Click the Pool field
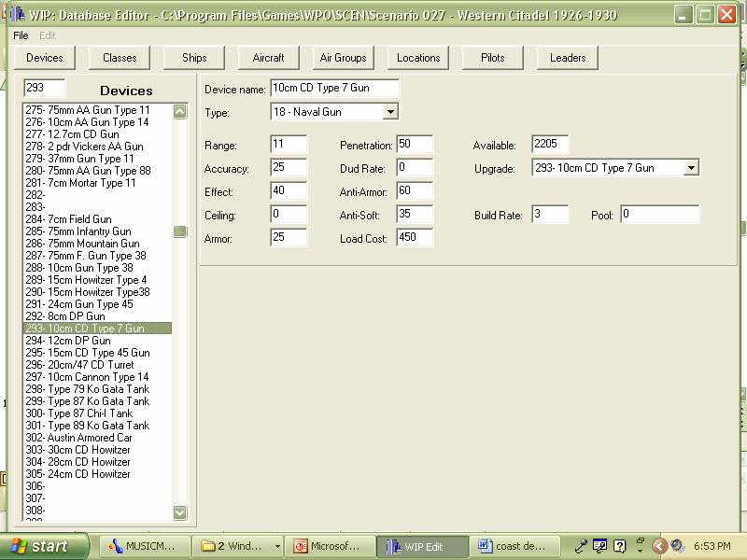747x560 pixels. (x=660, y=214)
